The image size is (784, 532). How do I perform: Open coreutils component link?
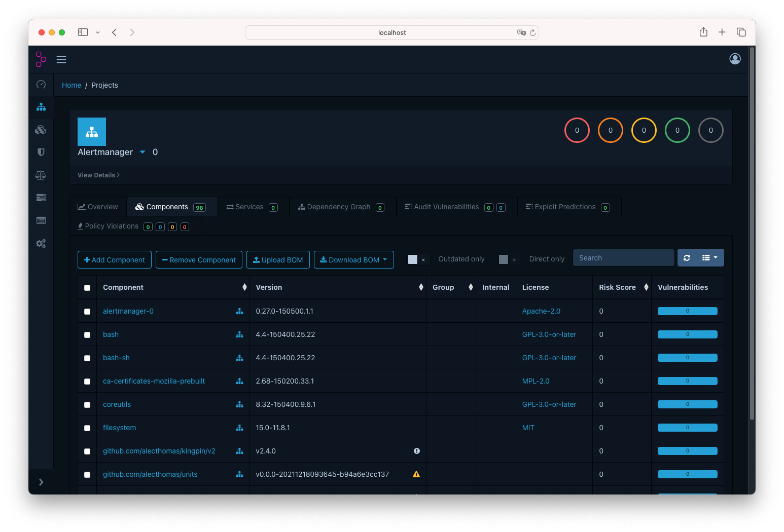pyautogui.click(x=117, y=404)
